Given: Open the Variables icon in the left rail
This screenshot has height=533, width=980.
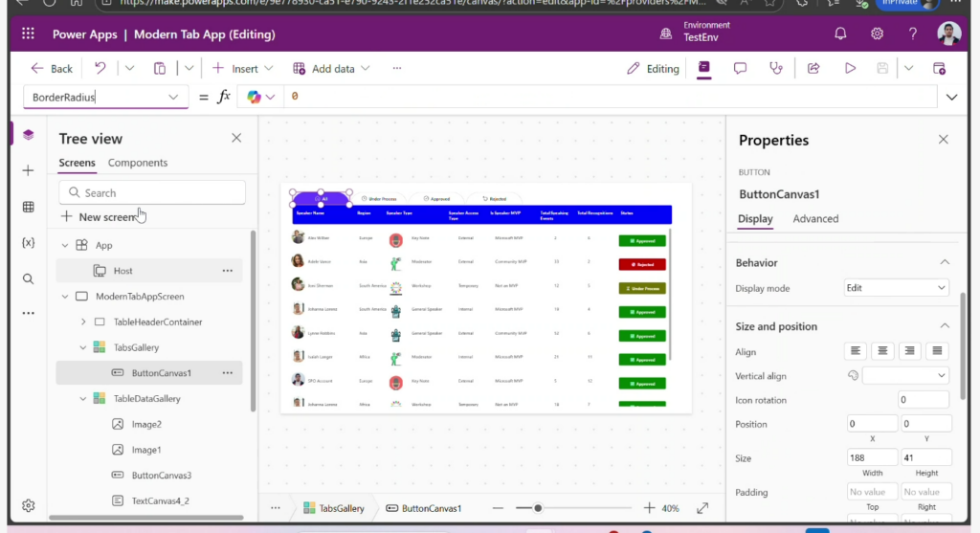Looking at the screenshot, I should pos(28,243).
